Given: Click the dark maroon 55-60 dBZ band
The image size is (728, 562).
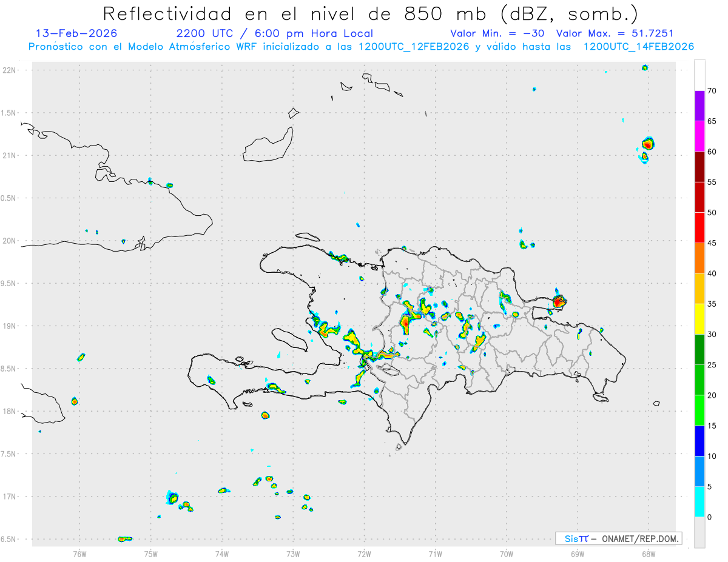Looking at the screenshot, I should (x=699, y=167).
